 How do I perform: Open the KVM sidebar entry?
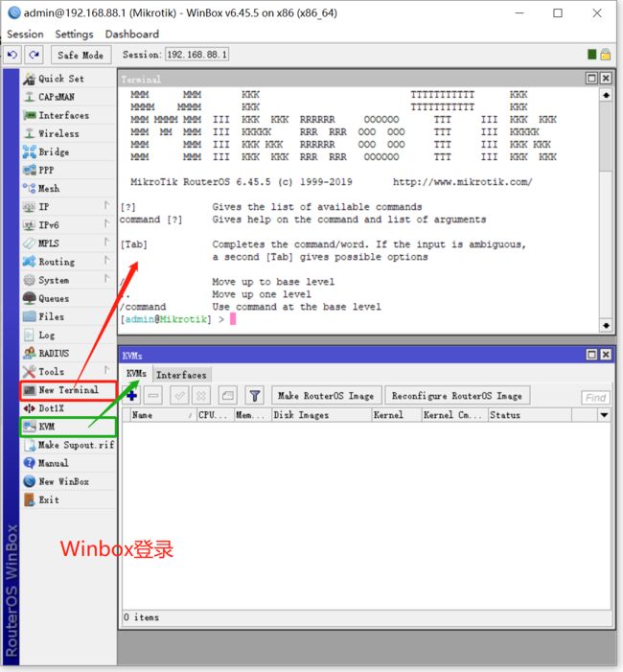coord(68,427)
